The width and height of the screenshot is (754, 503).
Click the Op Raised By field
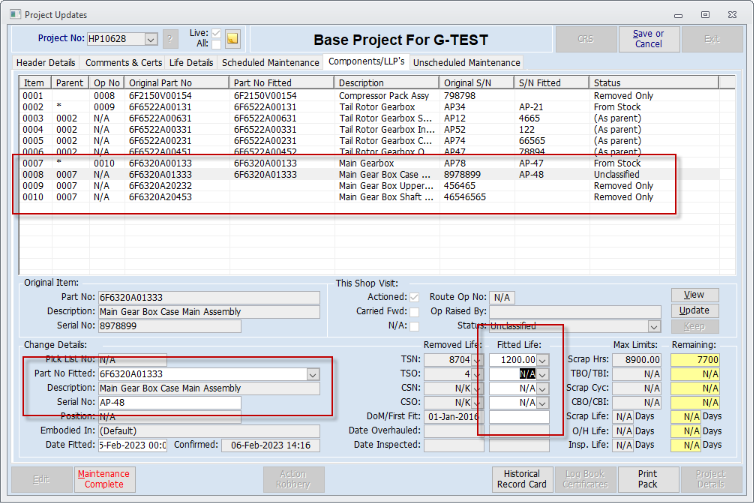click(x=575, y=312)
